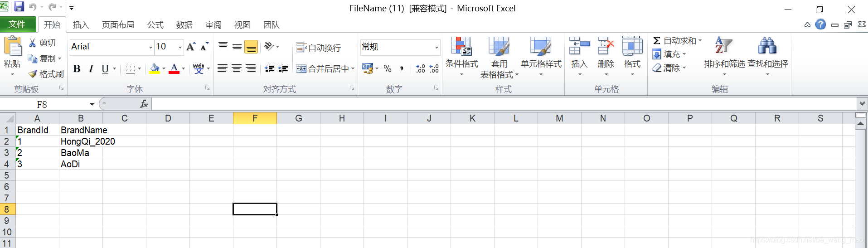Image resolution: width=868 pixels, height=248 pixels.
Task: Click the increase indent icon
Action: pos(283,68)
